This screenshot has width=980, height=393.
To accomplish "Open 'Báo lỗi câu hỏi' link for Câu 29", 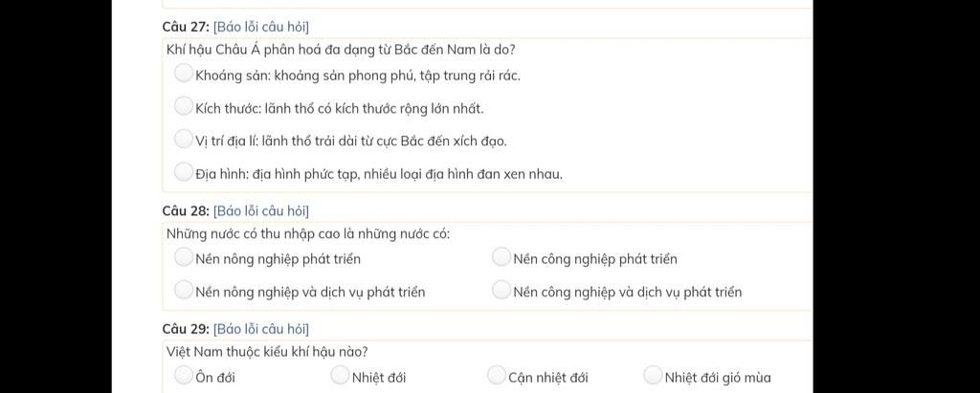I will (x=260, y=329).
